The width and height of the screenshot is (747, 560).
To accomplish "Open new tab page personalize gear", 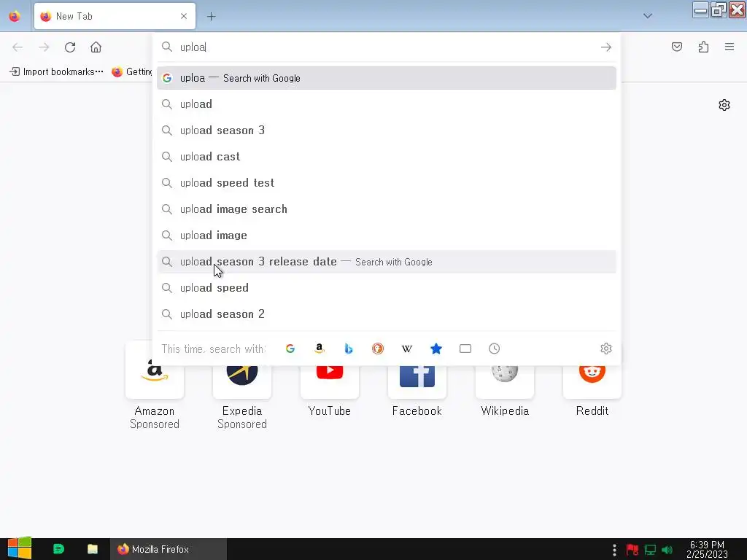I will 724,105.
